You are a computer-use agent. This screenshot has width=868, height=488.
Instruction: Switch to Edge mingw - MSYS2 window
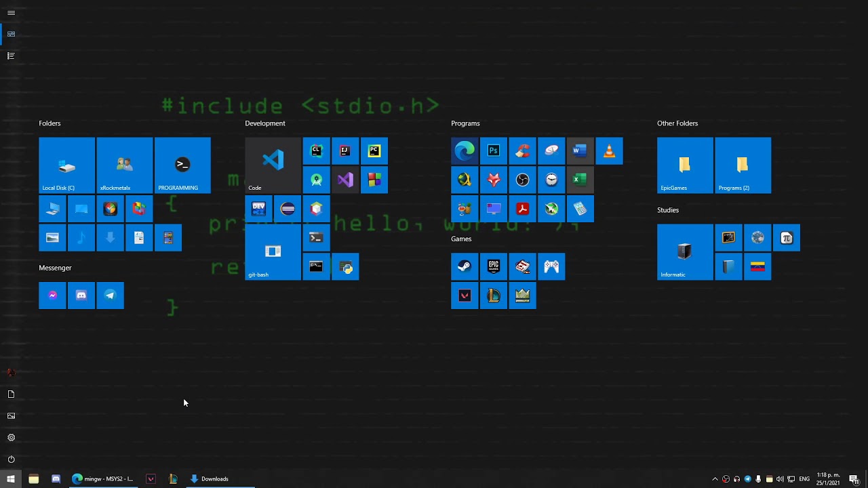tap(103, 479)
